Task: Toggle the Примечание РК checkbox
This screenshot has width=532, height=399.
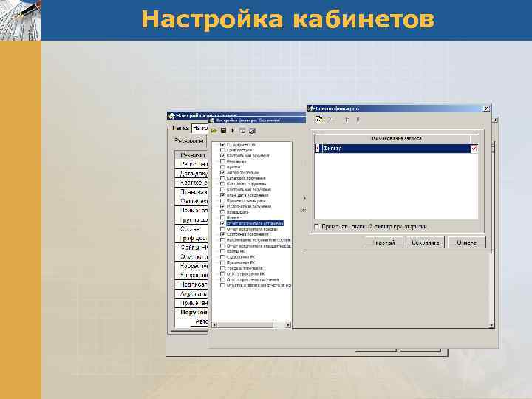Action: [222, 262]
